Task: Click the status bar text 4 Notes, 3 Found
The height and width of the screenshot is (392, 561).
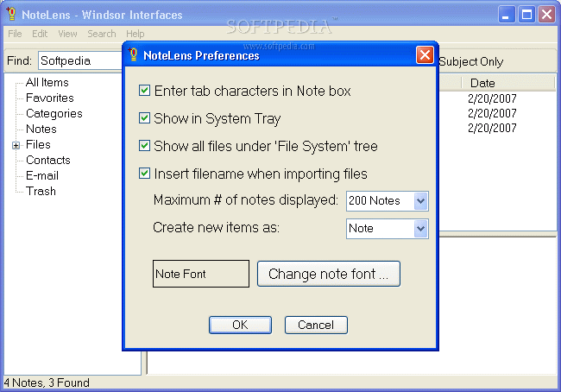Action: pyautogui.click(x=47, y=383)
